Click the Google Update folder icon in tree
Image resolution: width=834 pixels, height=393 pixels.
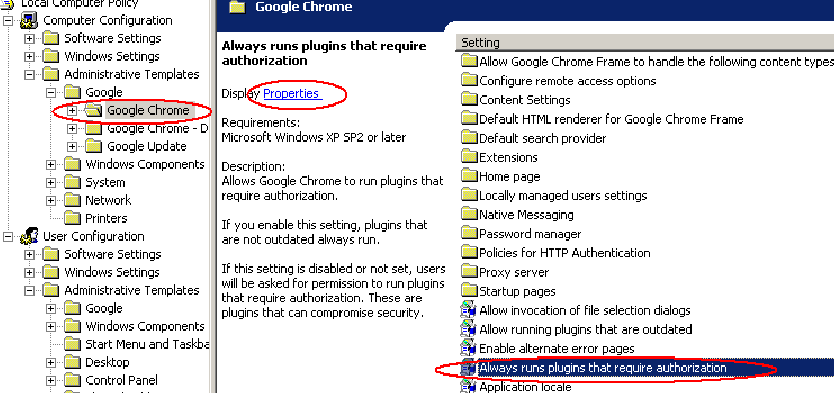point(94,146)
